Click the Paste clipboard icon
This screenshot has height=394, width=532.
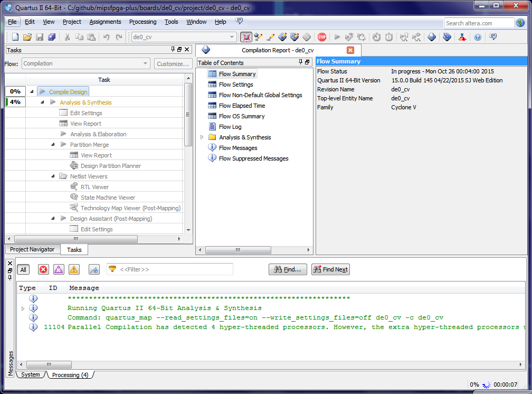point(91,36)
